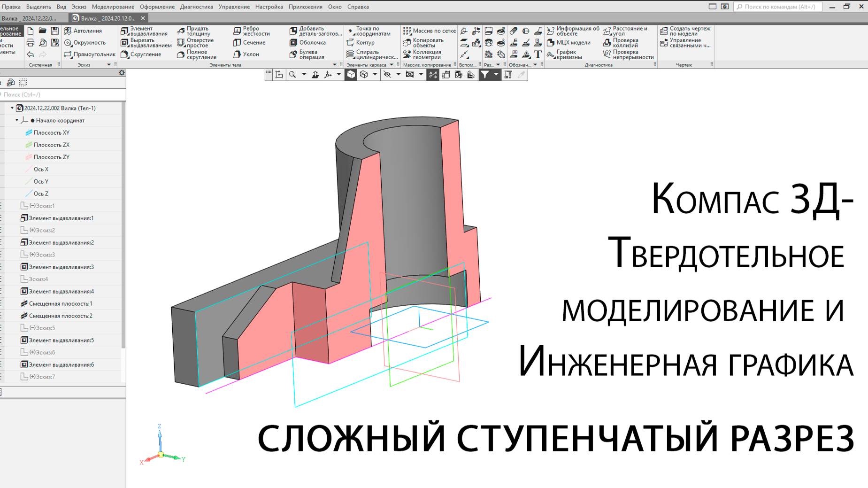Viewport: 868px width, 488px height.
Task: Open the Диагностика menu
Action: pyautogui.click(x=197, y=7)
